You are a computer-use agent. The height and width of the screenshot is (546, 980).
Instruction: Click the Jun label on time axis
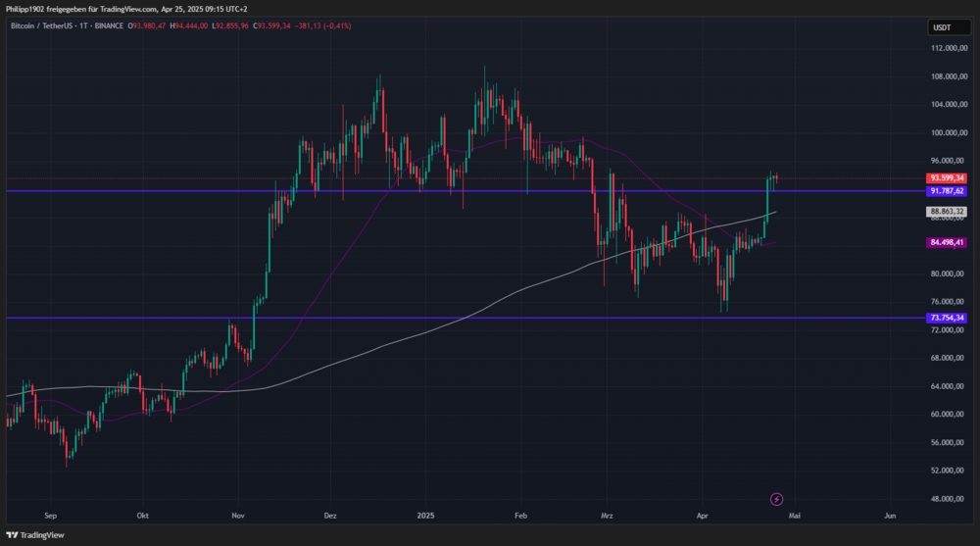click(890, 516)
